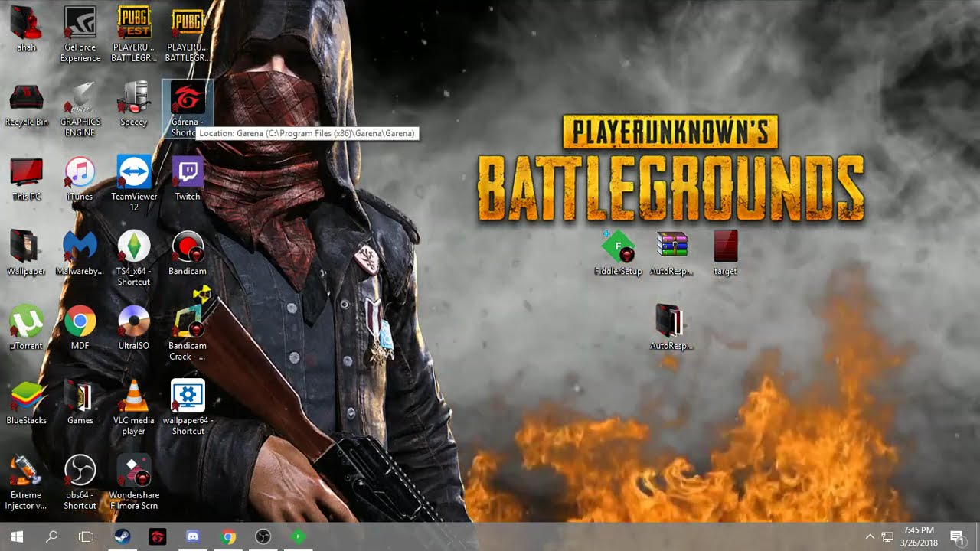Select the FiddlerSetup installer icon
The width and height of the screenshot is (980, 551).
pyautogui.click(x=618, y=253)
